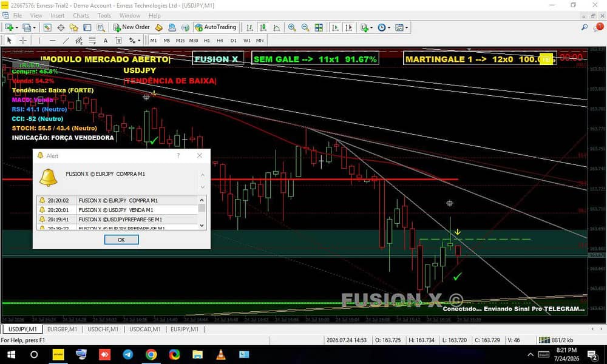Expand the arrows objects dropdown
Image resolution: width=607 pixels, height=364 pixels.
138,41
